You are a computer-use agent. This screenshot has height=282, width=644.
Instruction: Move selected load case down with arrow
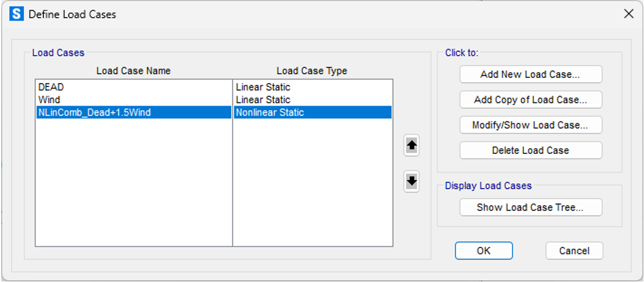412,182
